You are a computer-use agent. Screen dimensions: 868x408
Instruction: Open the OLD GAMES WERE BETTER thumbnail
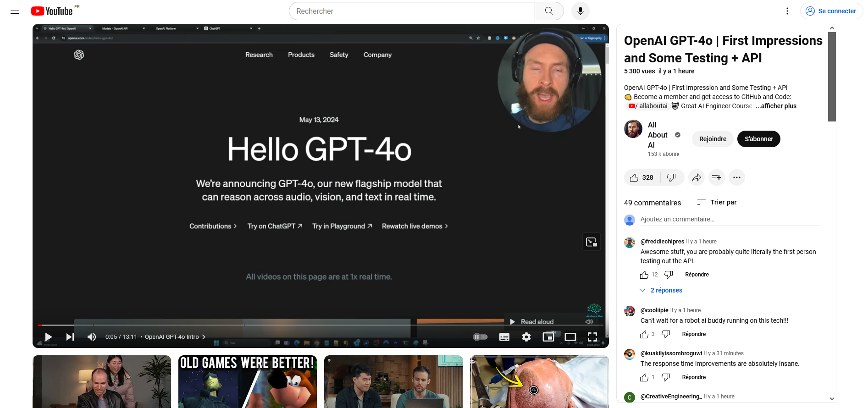[x=247, y=381]
